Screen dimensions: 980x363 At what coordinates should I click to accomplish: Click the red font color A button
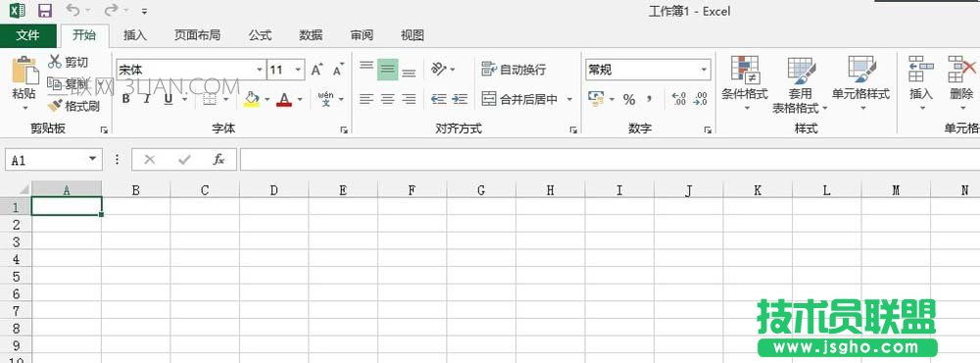coord(284,99)
